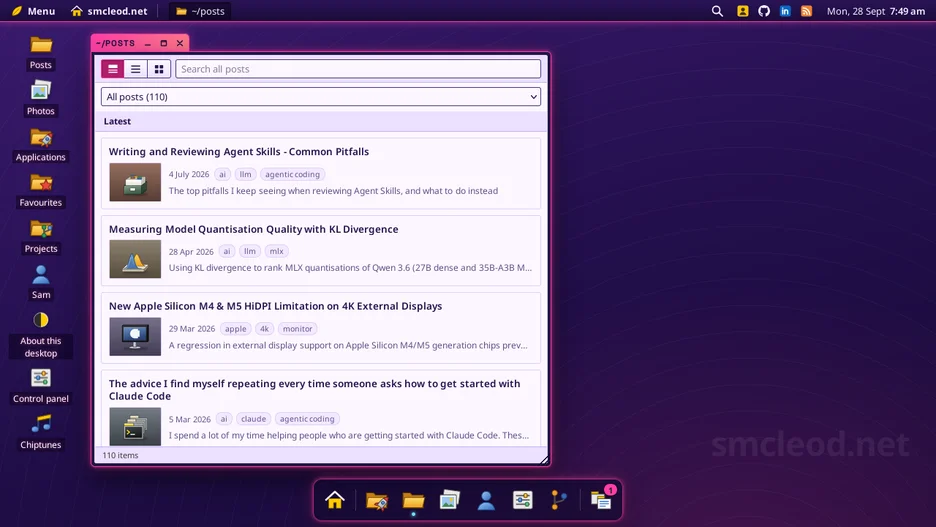Open the RSS feed icon in top bar

pos(806,11)
